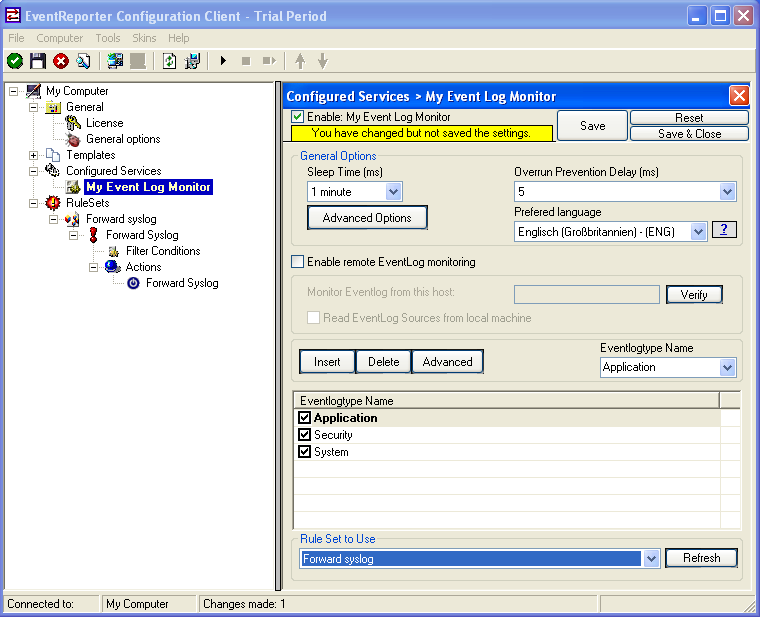Image resolution: width=760 pixels, height=617 pixels.
Task: Open the Skins menu
Action: [x=144, y=38]
